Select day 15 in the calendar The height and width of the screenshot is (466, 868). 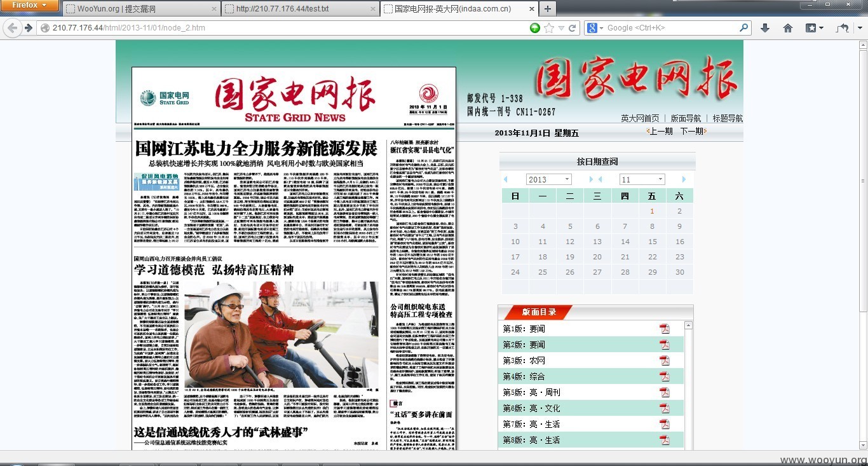point(653,242)
